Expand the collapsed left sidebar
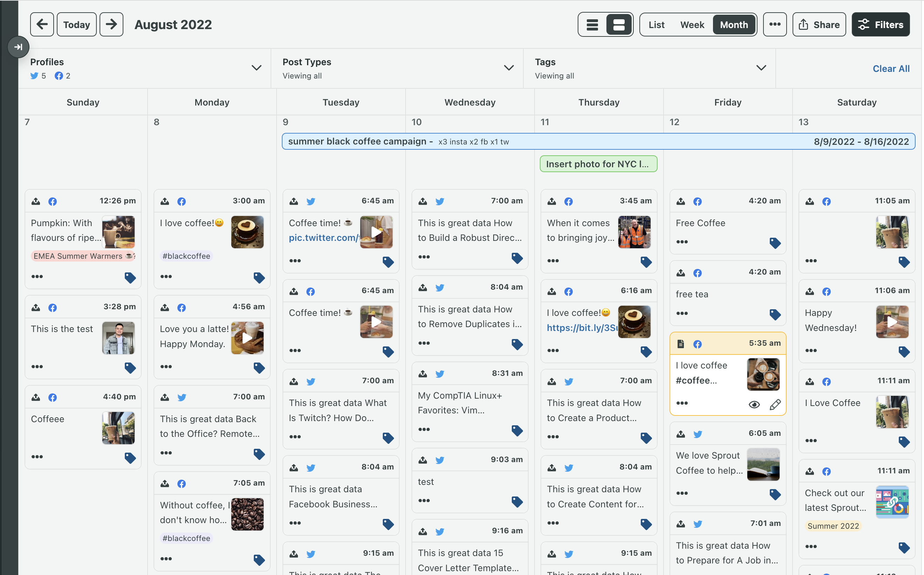The width and height of the screenshot is (924, 575). tap(18, 47)
